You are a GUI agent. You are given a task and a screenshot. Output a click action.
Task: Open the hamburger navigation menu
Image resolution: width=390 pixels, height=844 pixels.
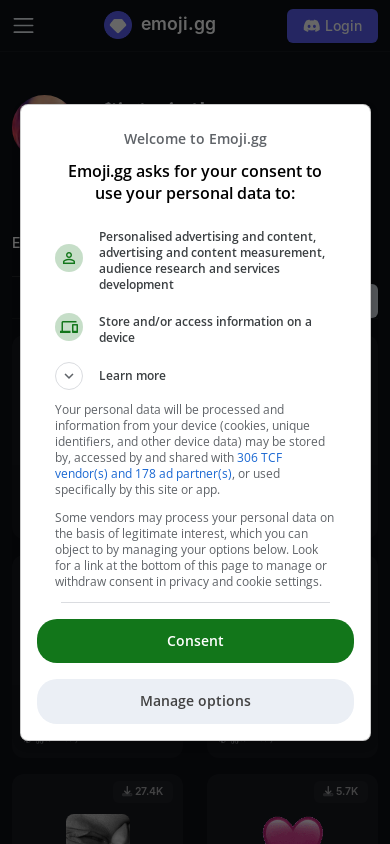[x=23, y=25]
